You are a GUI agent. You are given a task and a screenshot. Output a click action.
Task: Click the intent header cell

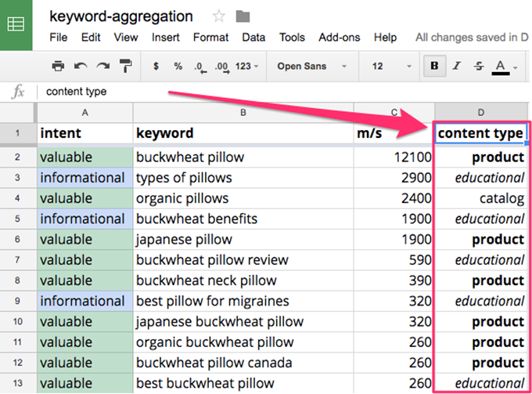85,133
